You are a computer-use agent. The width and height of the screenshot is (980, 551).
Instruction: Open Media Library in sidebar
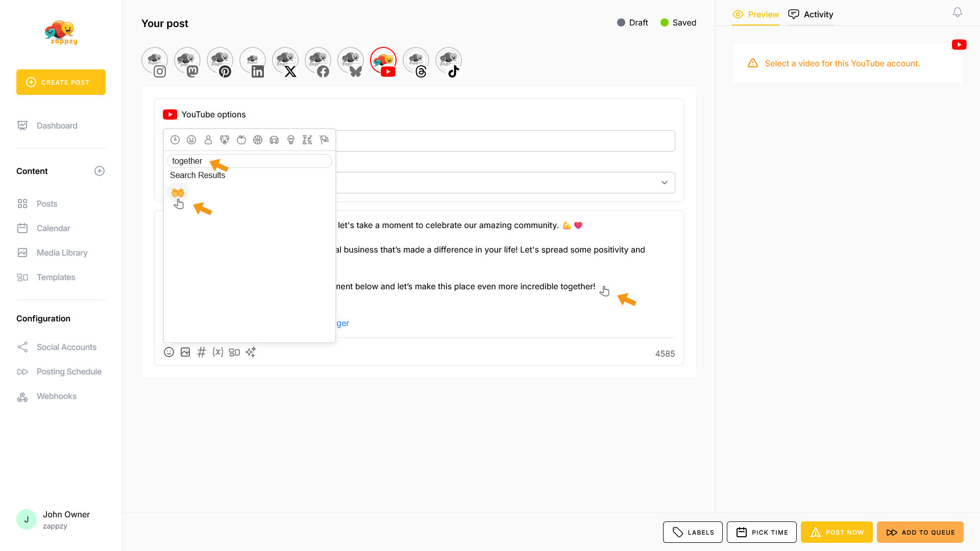click(x=62, y=253)
